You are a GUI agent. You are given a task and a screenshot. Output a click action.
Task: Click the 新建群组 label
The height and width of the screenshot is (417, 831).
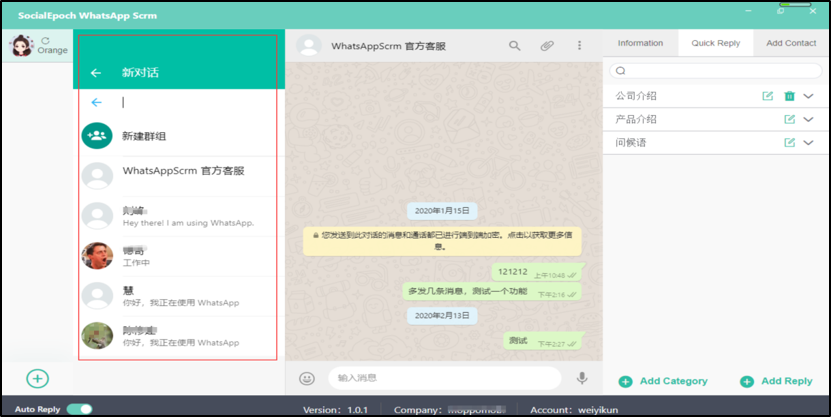point(144,136)
